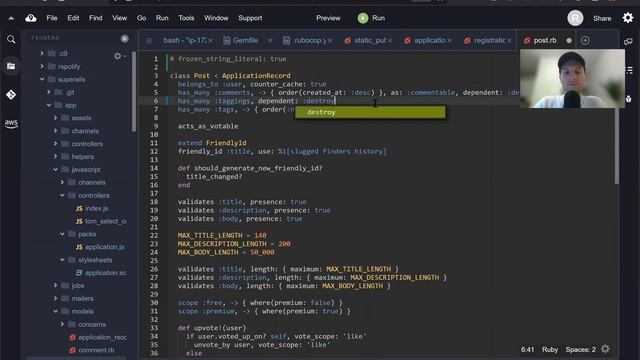Open the search panel magnifier icon

coord(11,39)
